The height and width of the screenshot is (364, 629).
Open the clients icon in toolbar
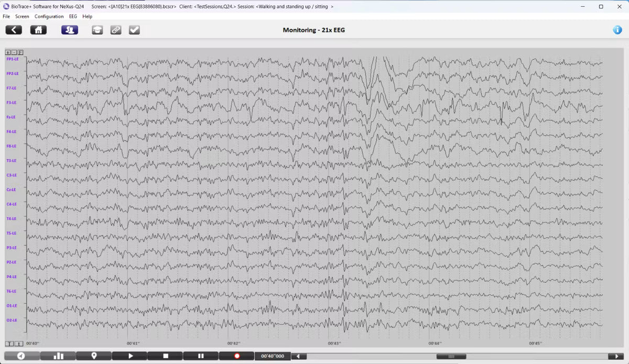click(70, 30)
